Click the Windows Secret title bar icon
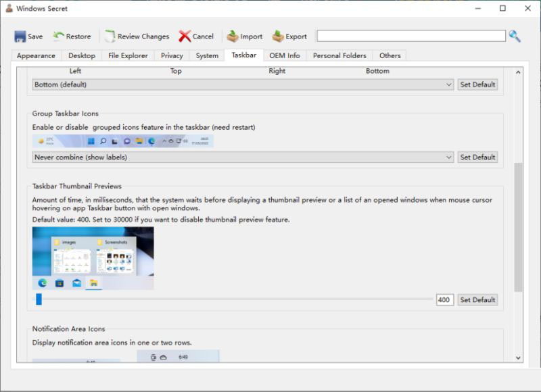The height and width of the screenshot is (392, 541). tap(9, 8)
